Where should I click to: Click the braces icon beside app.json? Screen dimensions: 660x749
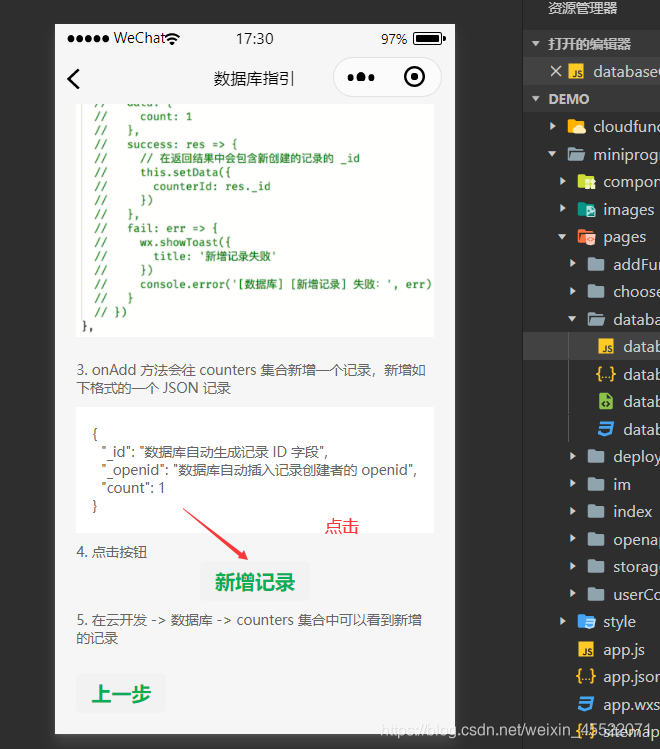(586, 676)
